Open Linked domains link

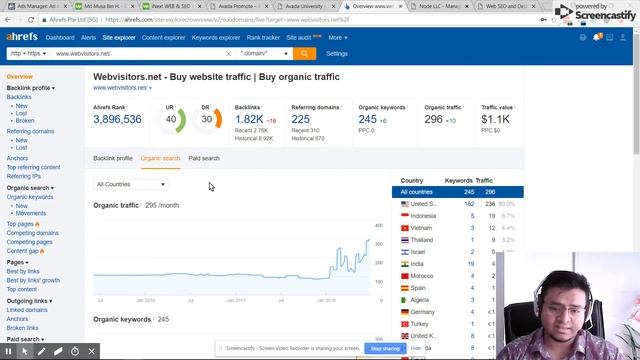point(27,310)
